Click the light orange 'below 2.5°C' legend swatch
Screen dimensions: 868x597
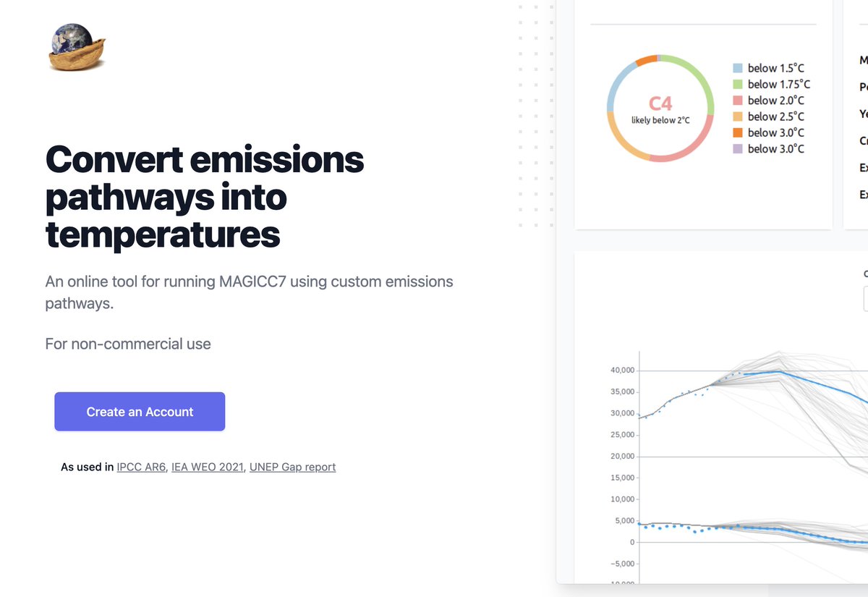tap(738, 117)
